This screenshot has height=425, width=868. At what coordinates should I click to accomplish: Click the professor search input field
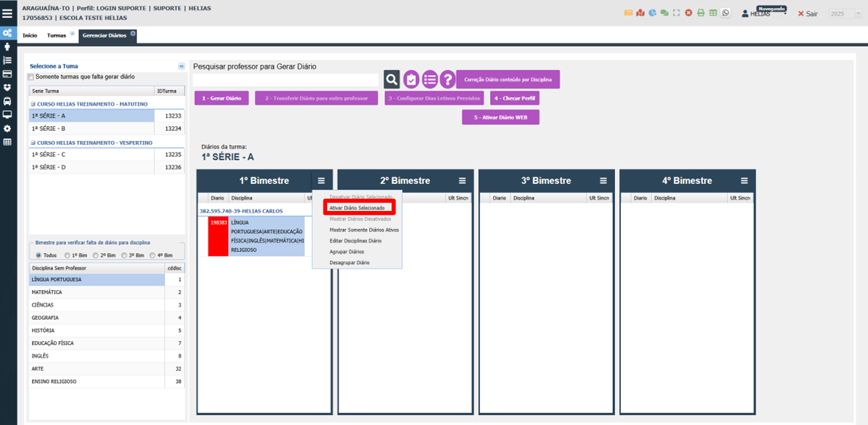[x=285, y=80]
